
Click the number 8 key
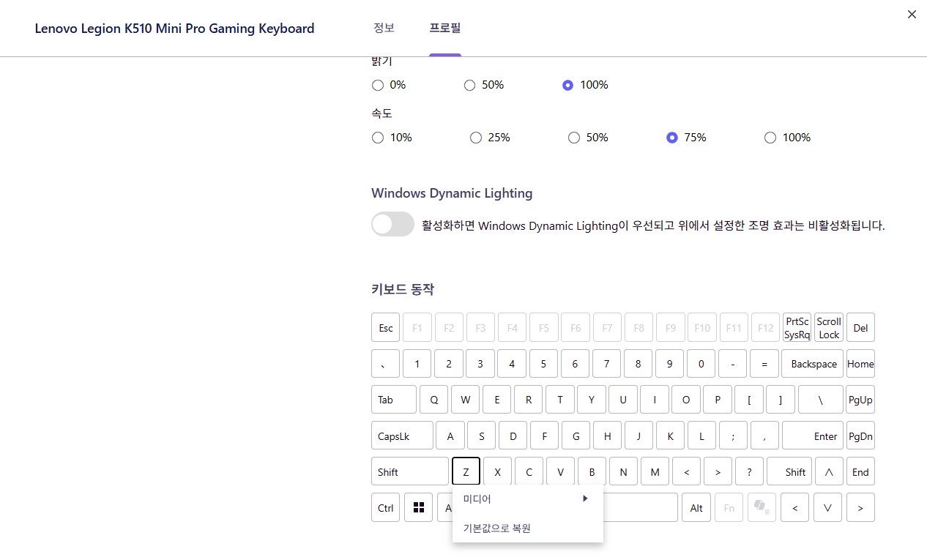639,363
